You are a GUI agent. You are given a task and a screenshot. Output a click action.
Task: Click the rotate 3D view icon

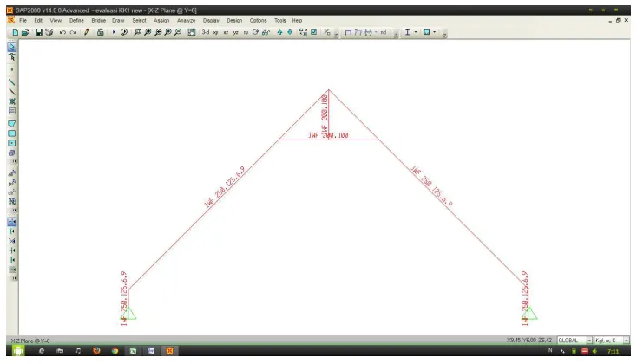tap(255, 32)
